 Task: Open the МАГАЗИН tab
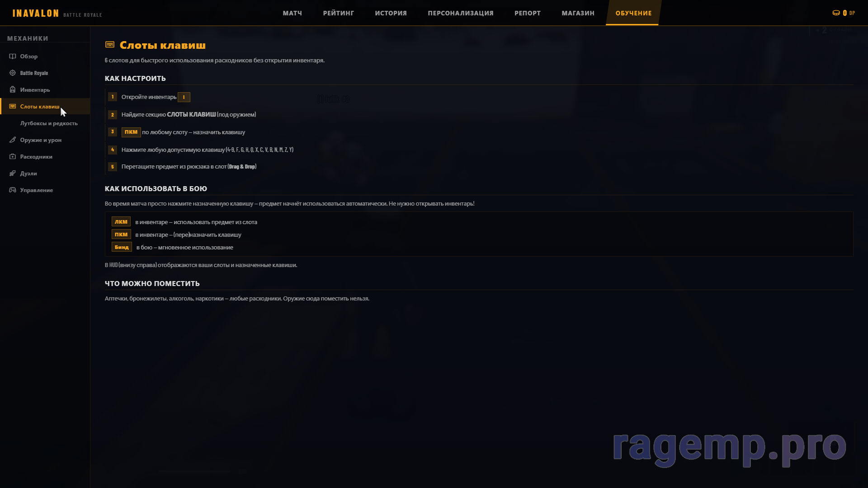click(578, 13)
